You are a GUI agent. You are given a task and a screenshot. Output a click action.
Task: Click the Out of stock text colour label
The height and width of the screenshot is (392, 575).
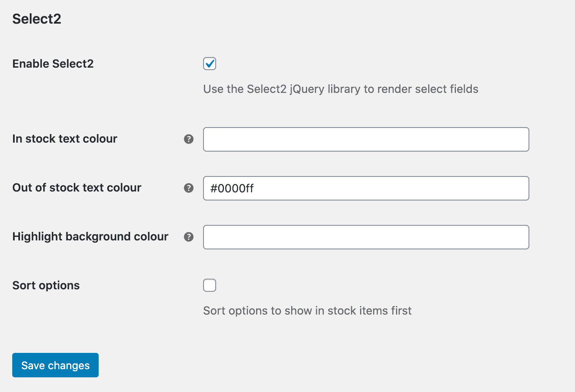pyautogui.click(x=77, y=187)
